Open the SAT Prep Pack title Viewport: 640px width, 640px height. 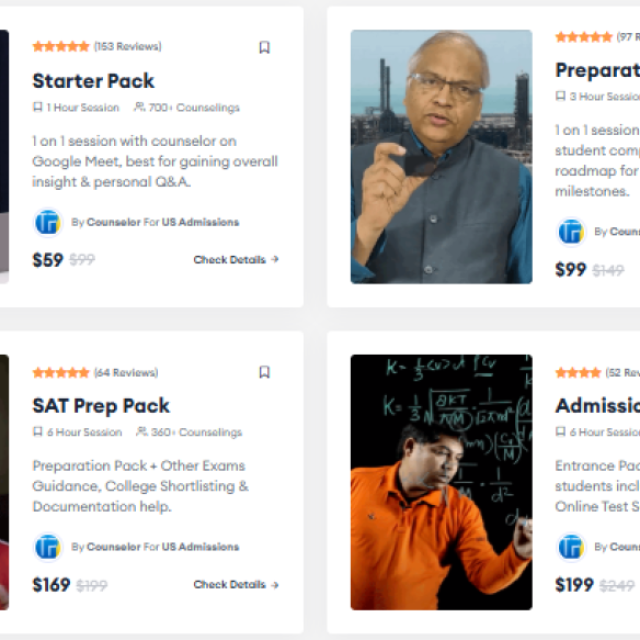pyautogui.click(x=101, y=406)
